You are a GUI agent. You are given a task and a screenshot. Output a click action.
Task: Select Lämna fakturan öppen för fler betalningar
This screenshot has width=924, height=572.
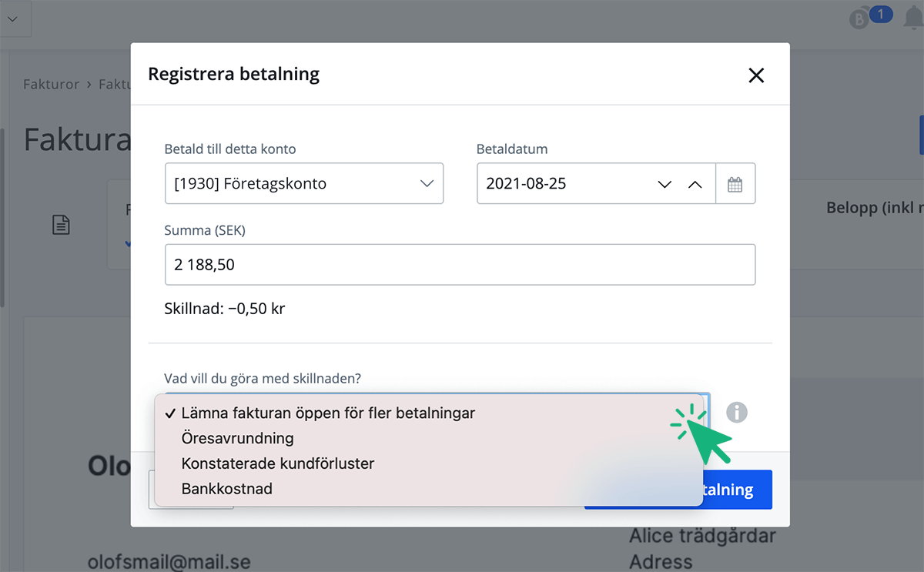pos(328,413)
